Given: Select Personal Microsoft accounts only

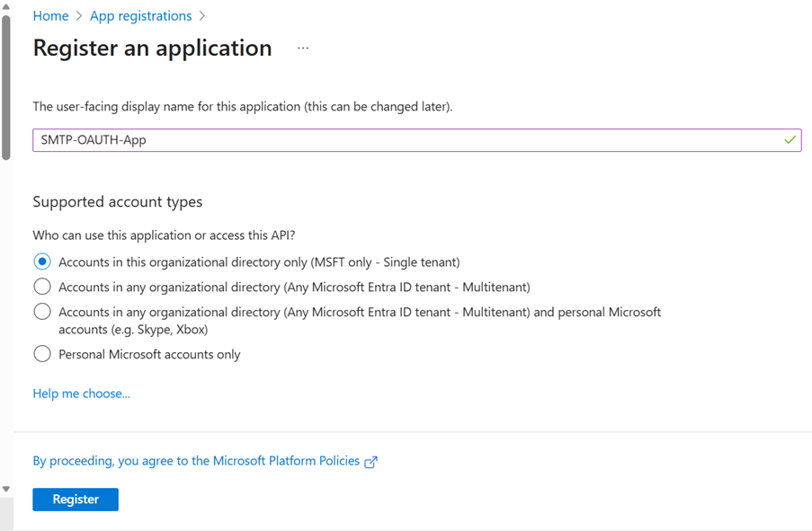Looking at the screenshot, I should (x=42, y=354).
